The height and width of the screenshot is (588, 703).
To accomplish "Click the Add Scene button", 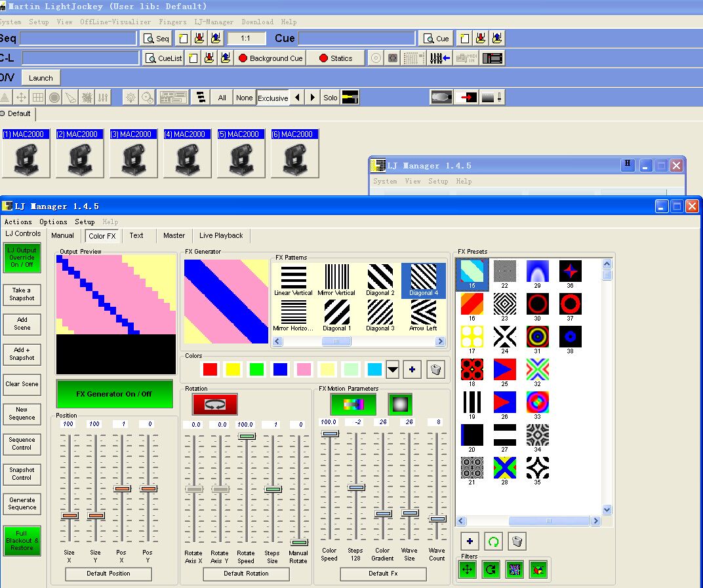I will (22, 324).
